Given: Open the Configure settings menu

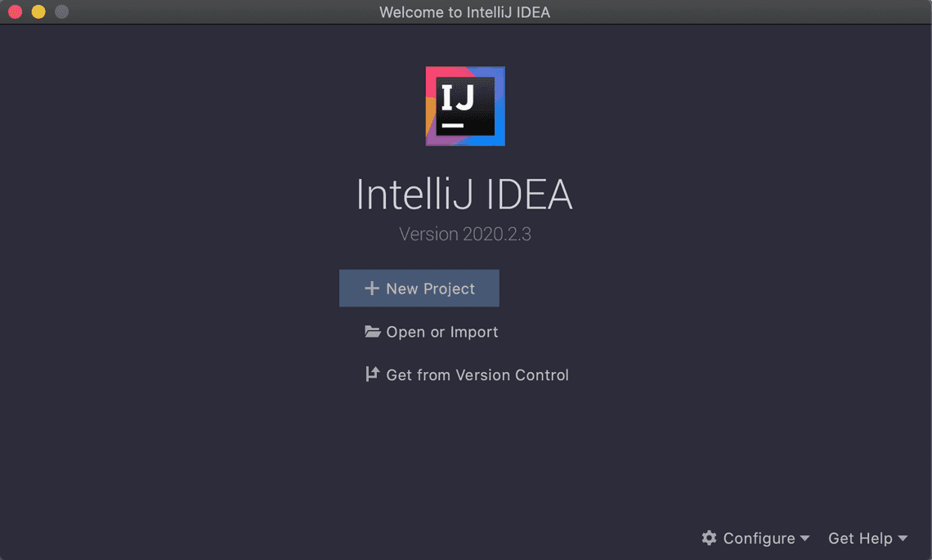Looking at the screenshot, I should pyautogui.click(x=759, y=538).
